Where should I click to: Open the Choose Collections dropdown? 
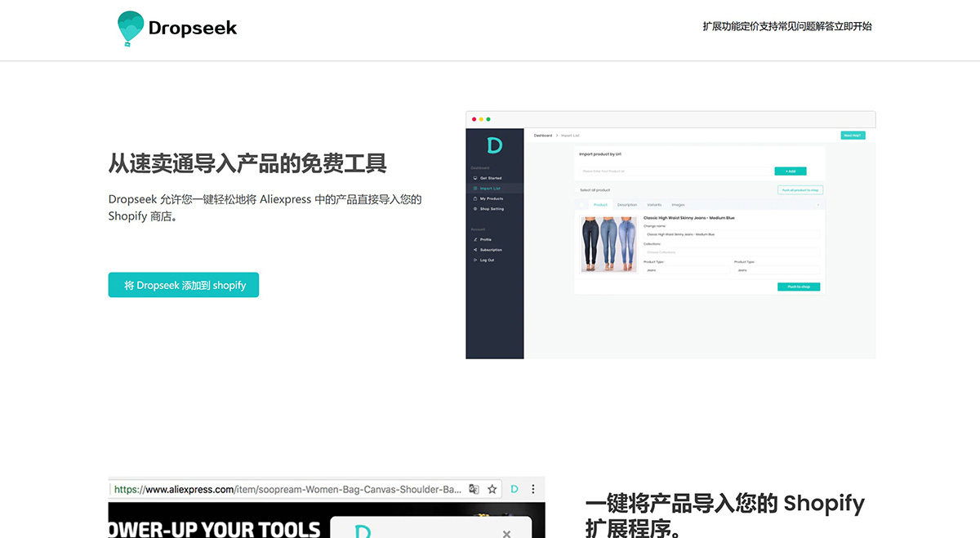731,251
